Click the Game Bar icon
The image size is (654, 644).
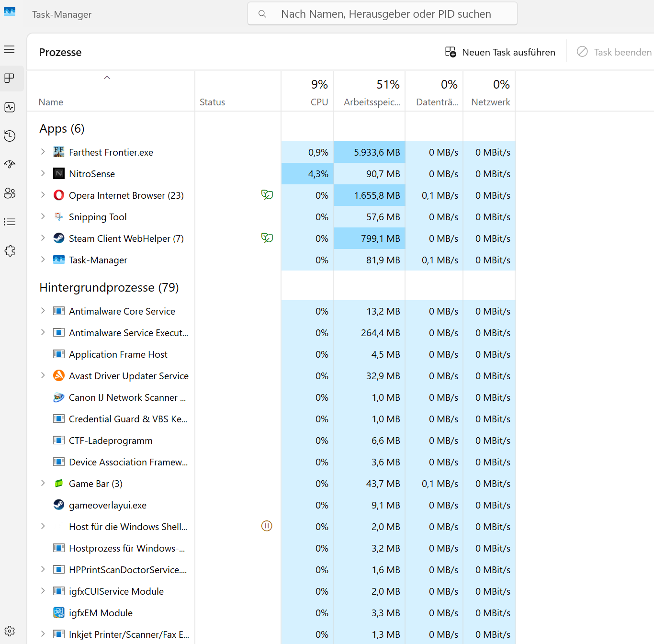tap(59, 483)
